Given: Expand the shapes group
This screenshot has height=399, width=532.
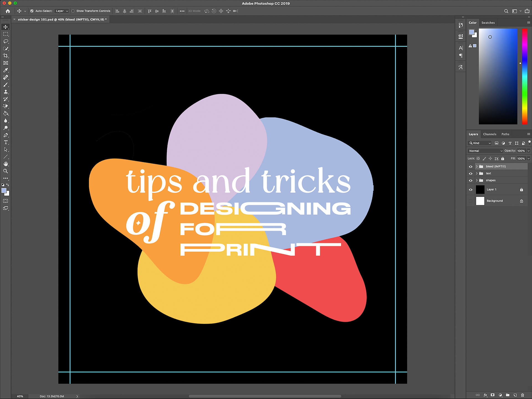Looking at the screenshot, I should coord(477,180).
